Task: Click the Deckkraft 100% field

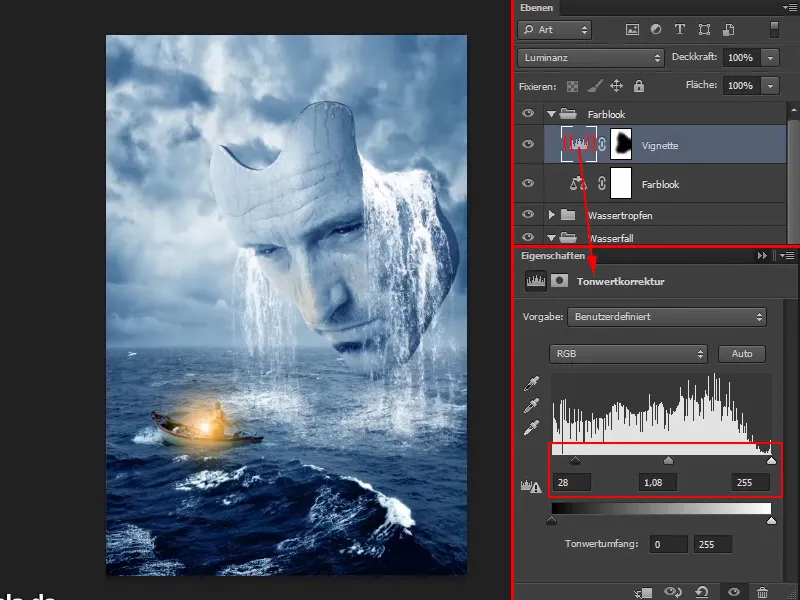Action: pos(742,58)
